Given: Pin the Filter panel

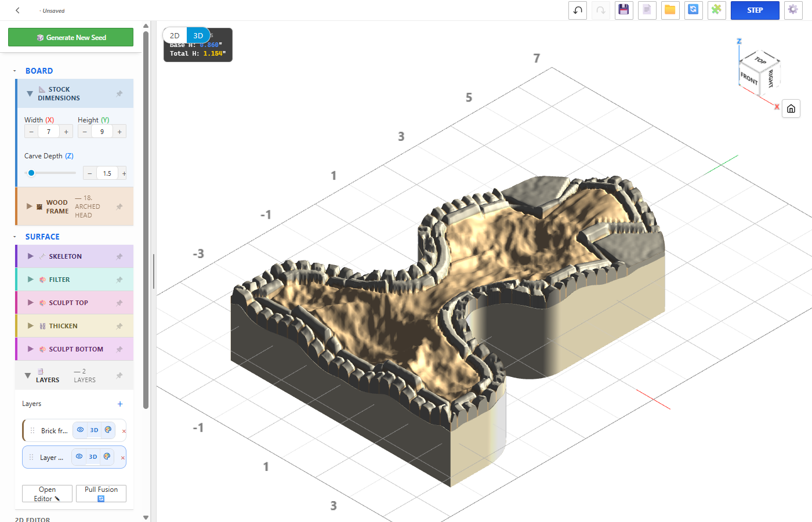Looking at the screenshot, I should tap(119, 280).
